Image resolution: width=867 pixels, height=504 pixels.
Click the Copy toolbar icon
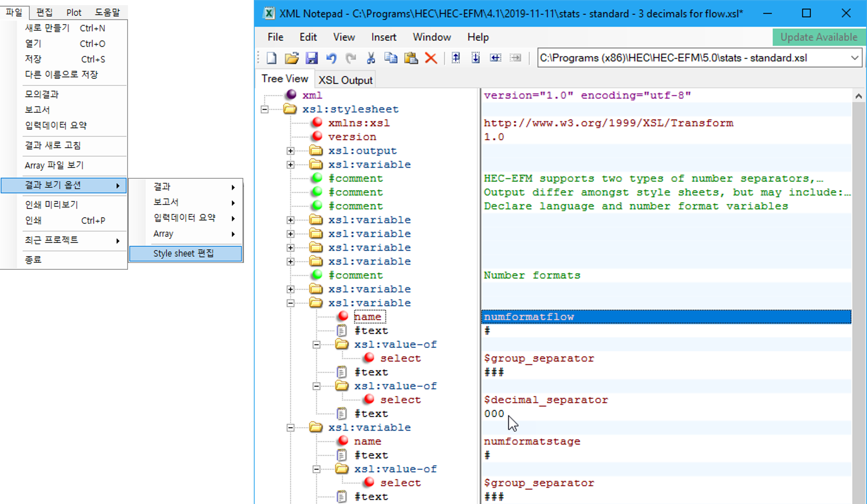390,58
